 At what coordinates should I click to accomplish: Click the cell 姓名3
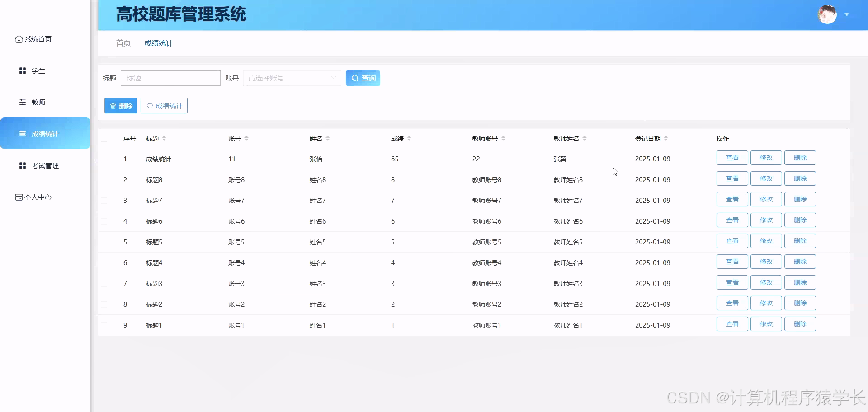pos(318,284)
